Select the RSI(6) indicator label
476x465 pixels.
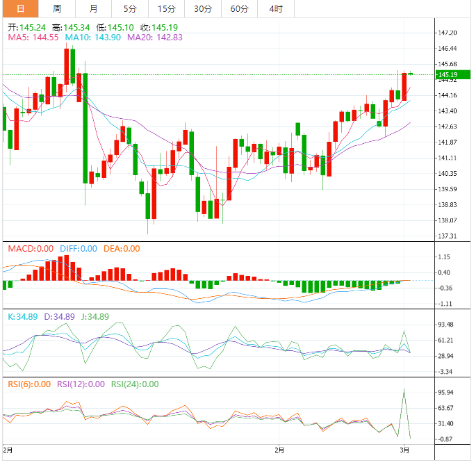[x=28, y=384]
